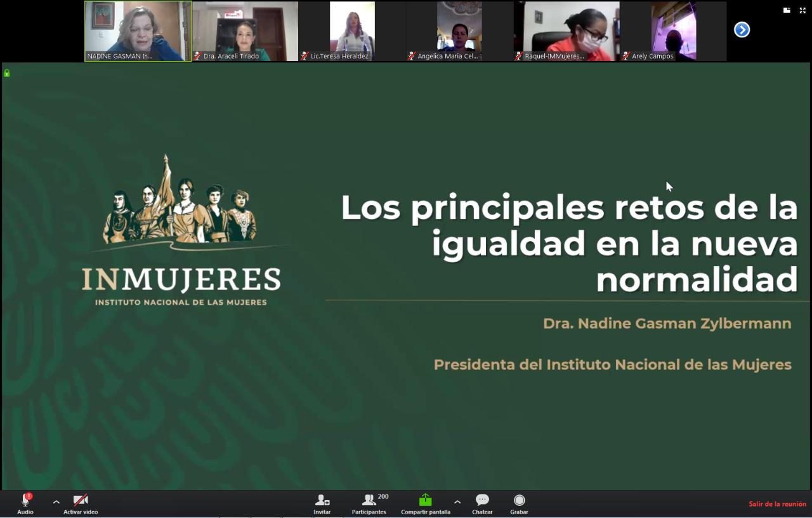Click slide title 'Los principales retos'
Image resolution: width=812 pixels, height=518 pixels.
570,244
